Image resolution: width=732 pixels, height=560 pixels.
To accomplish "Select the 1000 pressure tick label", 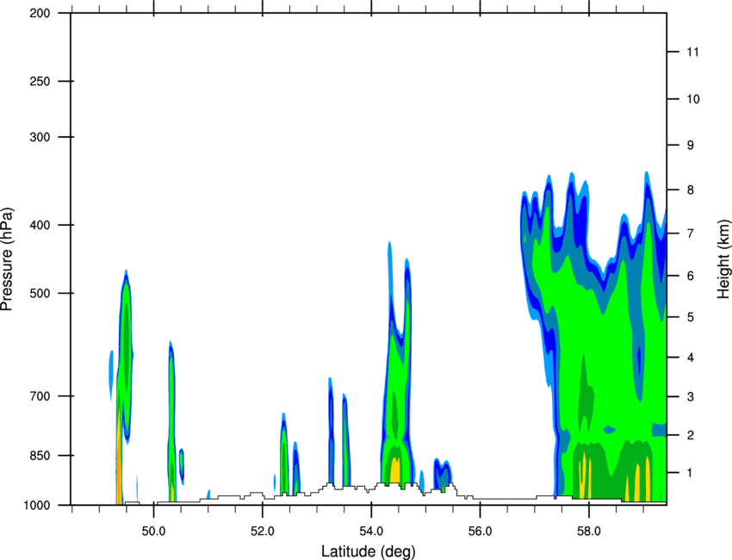I will point(36,505).
